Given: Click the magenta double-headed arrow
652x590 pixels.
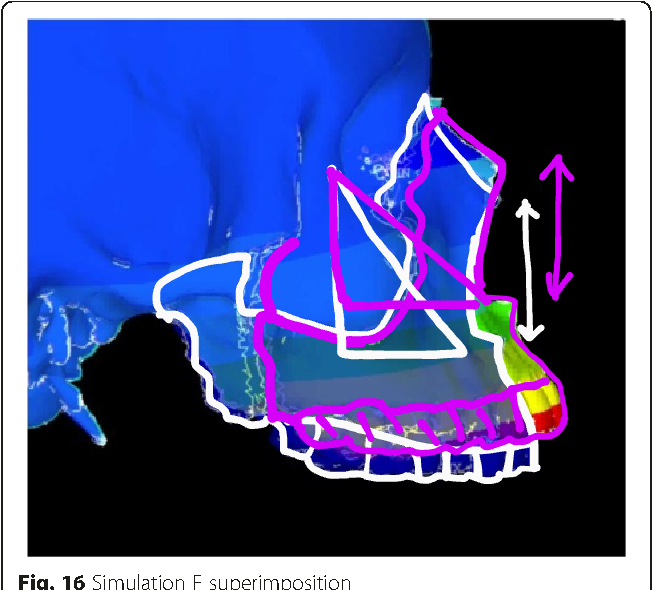Looking at the screenshot, I should (x=557, y=227).
